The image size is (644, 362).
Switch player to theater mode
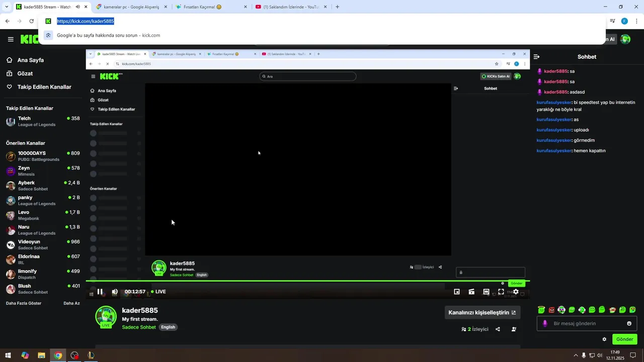(x=486, y=292)
